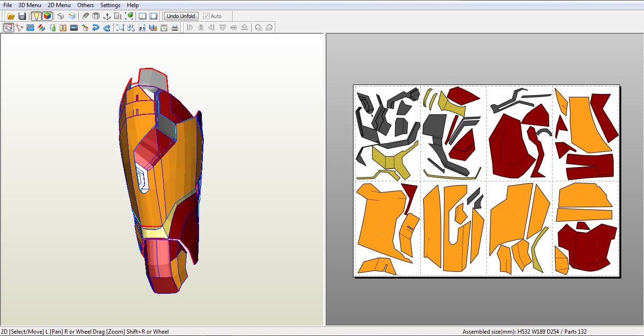Click the 3D box with arrow icon

[85, 28]
